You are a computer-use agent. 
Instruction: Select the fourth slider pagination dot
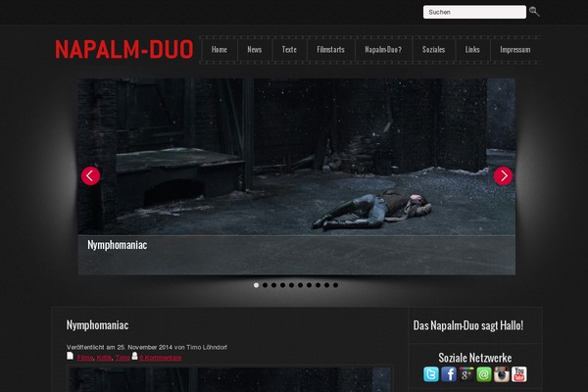(x=283, y=285)
